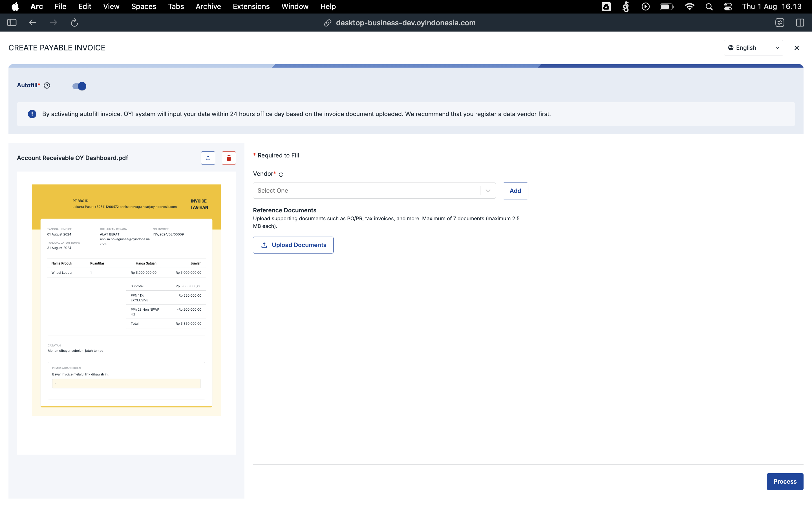812x507 pixels.
Task: Open the Extensions menu
Action: (251, 6)
